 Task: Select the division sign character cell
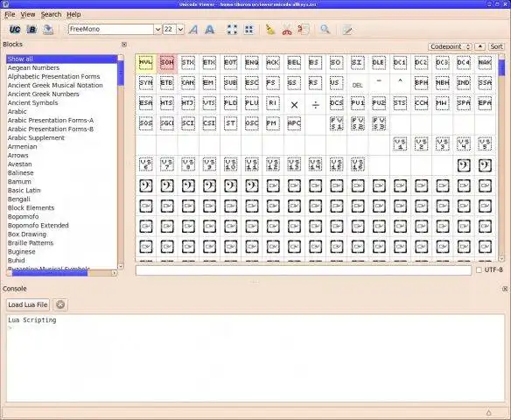(x=316, y=104)
